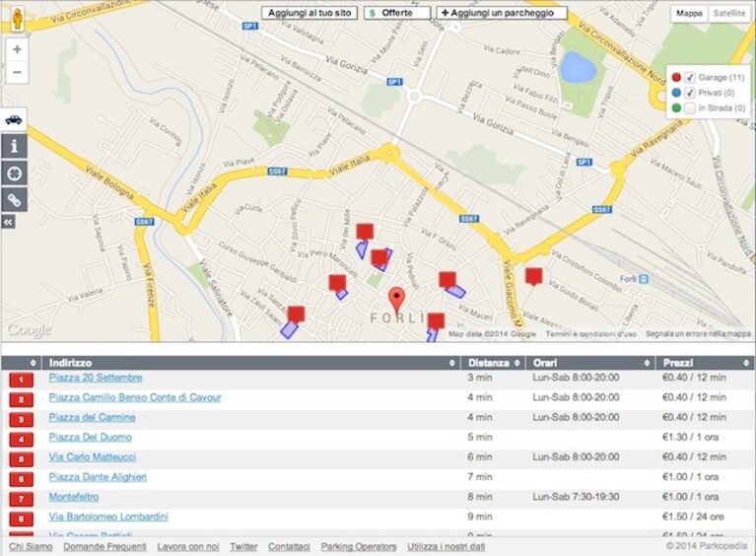This screenshot has width=756, height=556.
Task: Click price €1.30 / 1 ora cell
Action: 690,438
